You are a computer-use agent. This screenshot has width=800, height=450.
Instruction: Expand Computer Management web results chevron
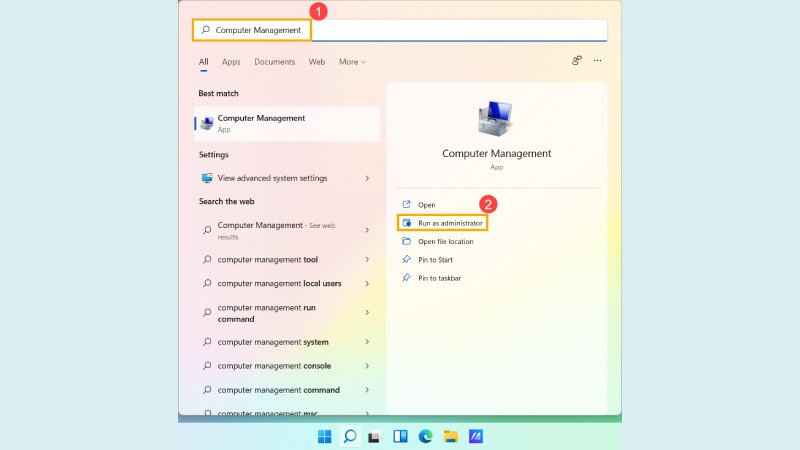367,230
